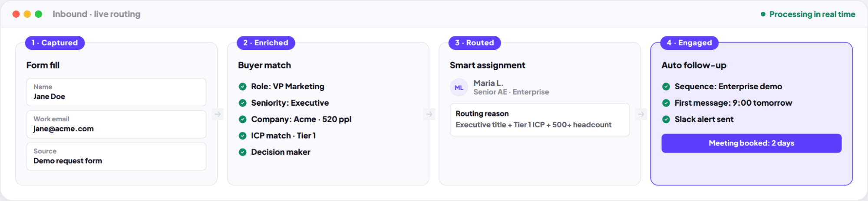The image size is (868, 201).
Task: Click the arrow between Routed and Engaged cards
Action: click(x=641, y=114)
